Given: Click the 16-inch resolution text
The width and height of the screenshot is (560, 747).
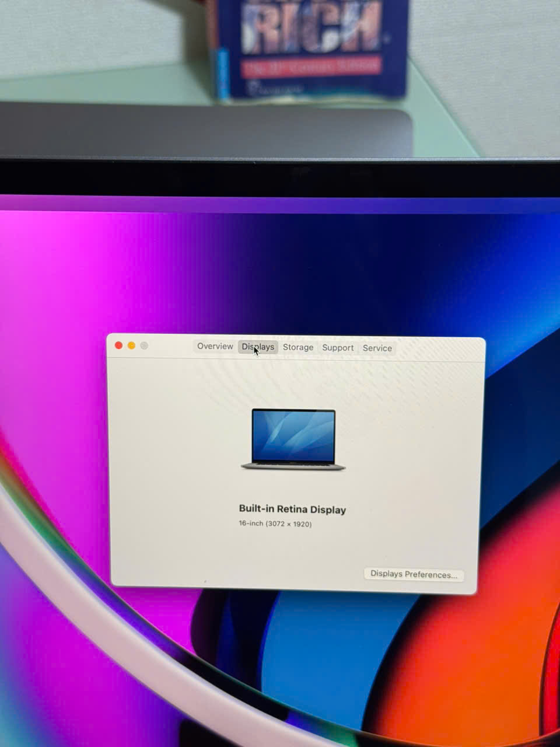Looking at the screenshot, I should [x=275, y=524].
